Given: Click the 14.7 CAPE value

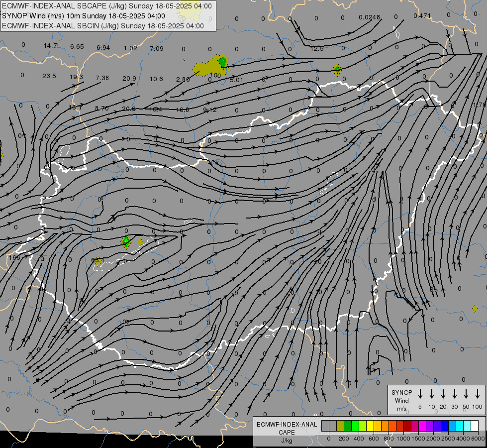Looking at the screenshot, I should [x=50, y=46].
